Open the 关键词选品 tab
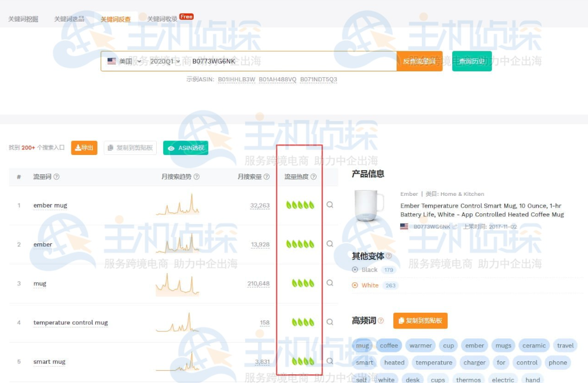This screenshot has width=588, height=383. click(69, 19)
